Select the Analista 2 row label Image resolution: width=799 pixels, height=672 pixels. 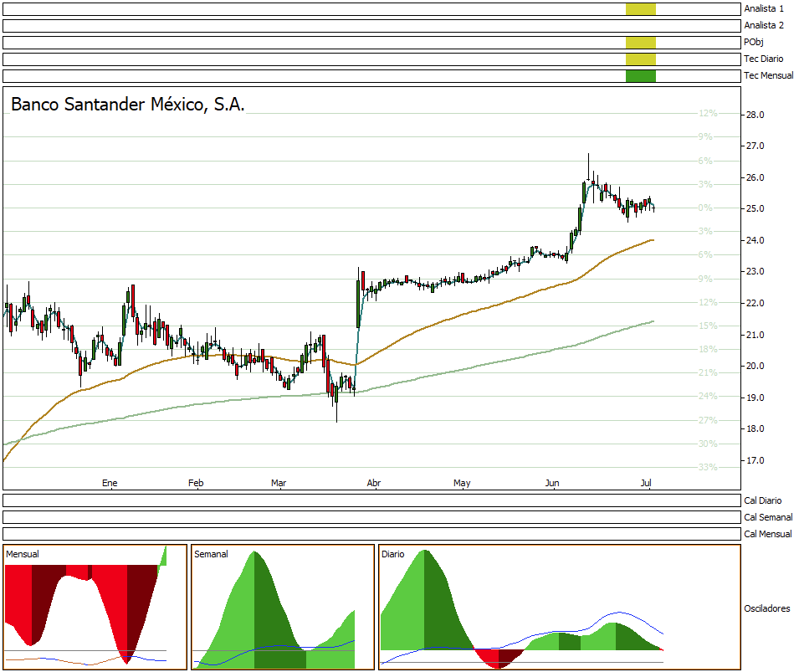763,25
